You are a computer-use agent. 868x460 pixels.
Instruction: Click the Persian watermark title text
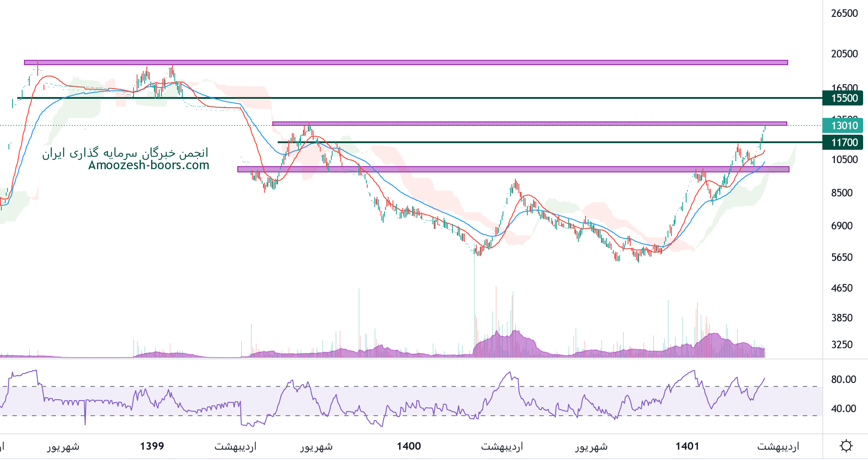(x=125, y=153)
